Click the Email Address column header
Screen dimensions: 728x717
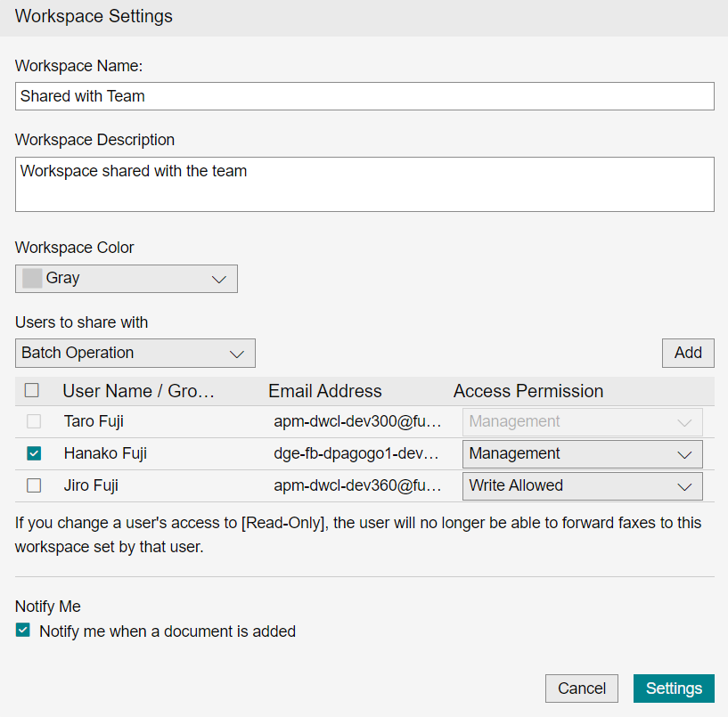coord(324,391)
